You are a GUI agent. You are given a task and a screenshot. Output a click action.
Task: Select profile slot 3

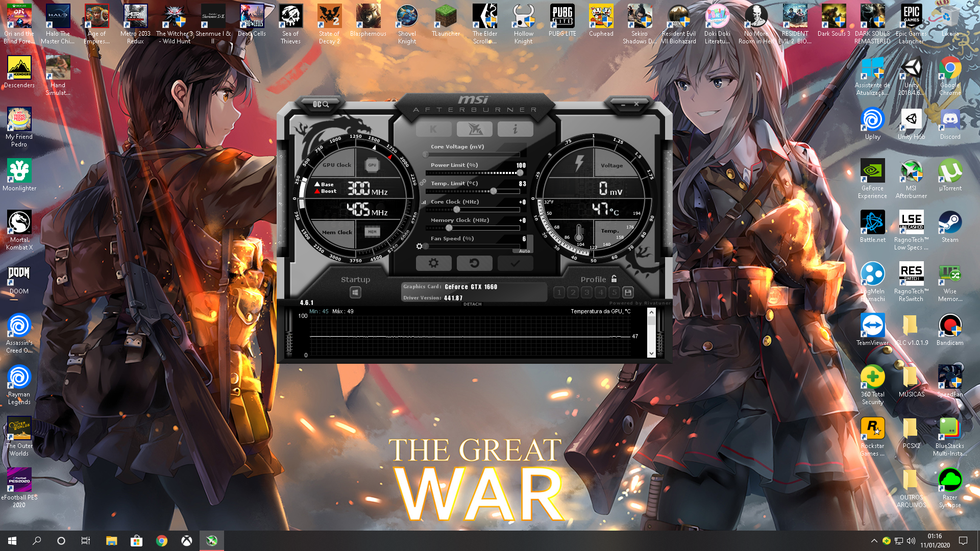586,292
